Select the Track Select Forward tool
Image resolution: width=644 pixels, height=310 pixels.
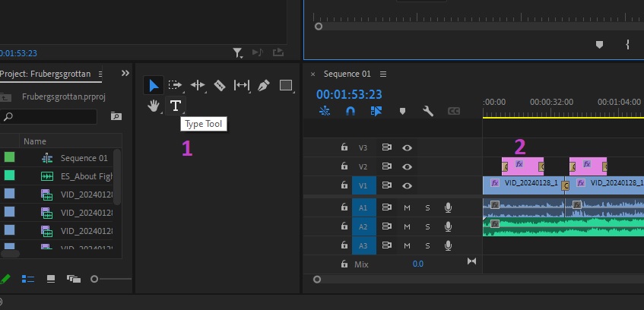(x=176, y=85)
